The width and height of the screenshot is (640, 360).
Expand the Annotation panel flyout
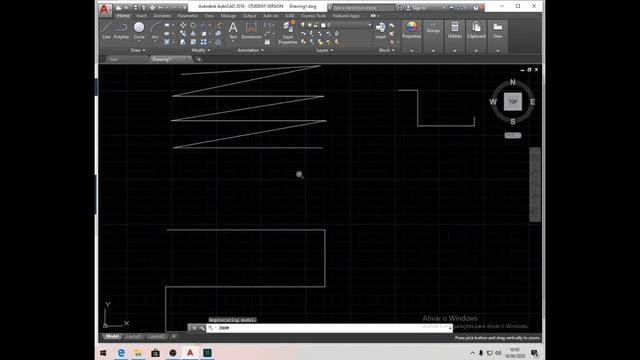coord(251,50)
